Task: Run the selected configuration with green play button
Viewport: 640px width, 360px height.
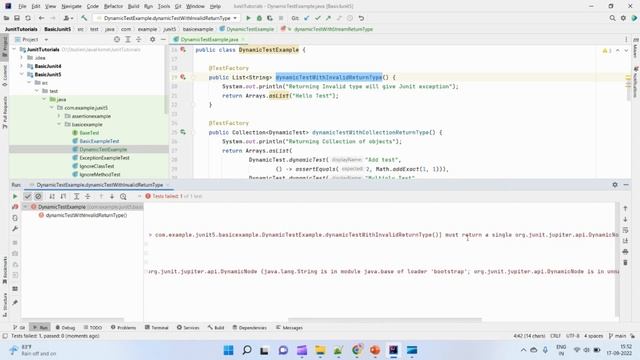Action: pyautogui.click(x=248, y=18)
